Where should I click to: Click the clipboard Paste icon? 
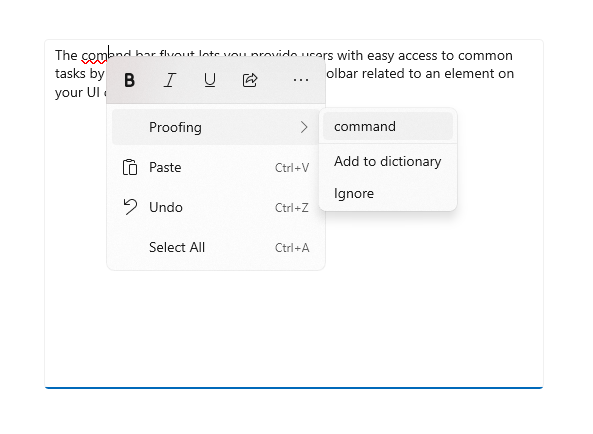[x=130, y=167]
